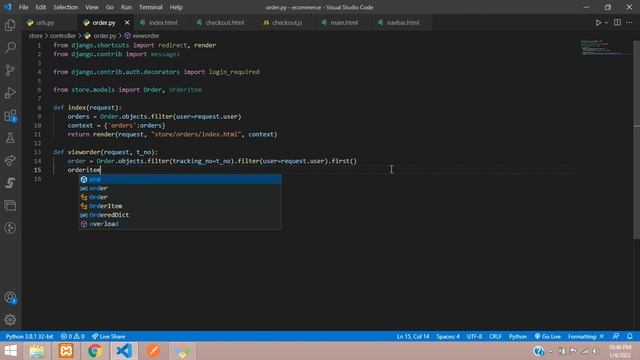Click the editor minimap preview

pyautogui.click(x=606, y=47)
